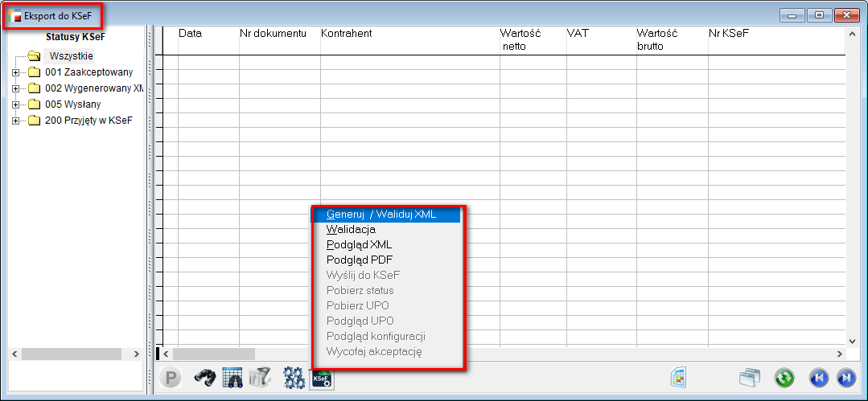Image resolution: width=868 pixels, height=401 pixels.
Task: Click the table with binoculars filter icon
Action: 232,378
